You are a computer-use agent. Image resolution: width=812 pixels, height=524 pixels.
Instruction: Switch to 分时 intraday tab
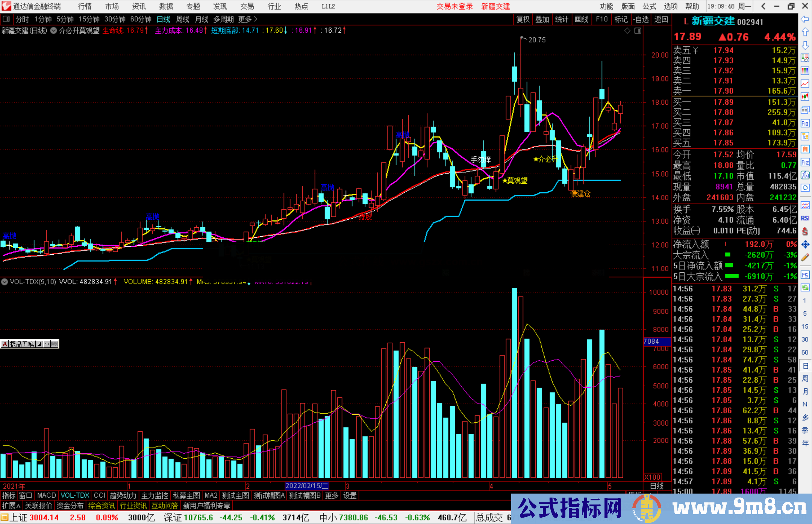(x=22, y=19)
